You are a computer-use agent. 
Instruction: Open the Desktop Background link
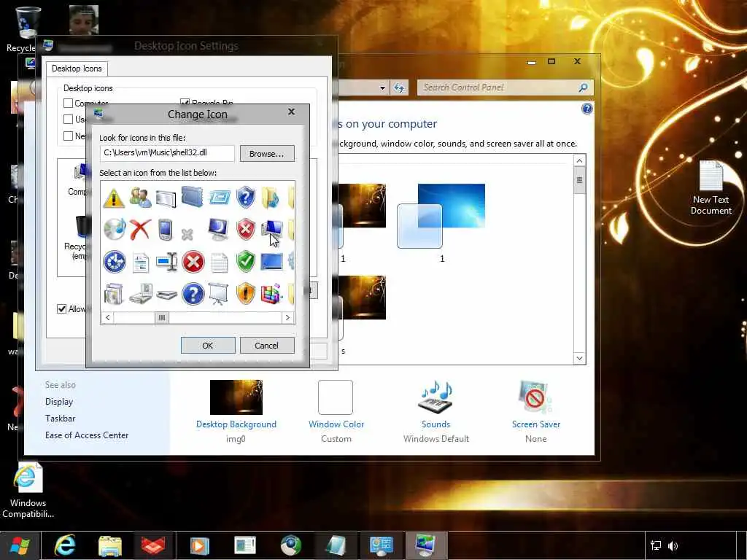coord(236,424)
